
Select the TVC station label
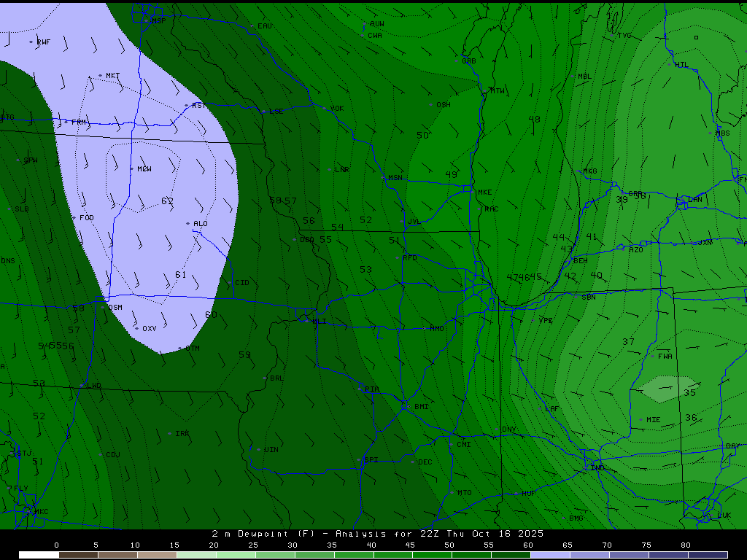click(624, 35)
